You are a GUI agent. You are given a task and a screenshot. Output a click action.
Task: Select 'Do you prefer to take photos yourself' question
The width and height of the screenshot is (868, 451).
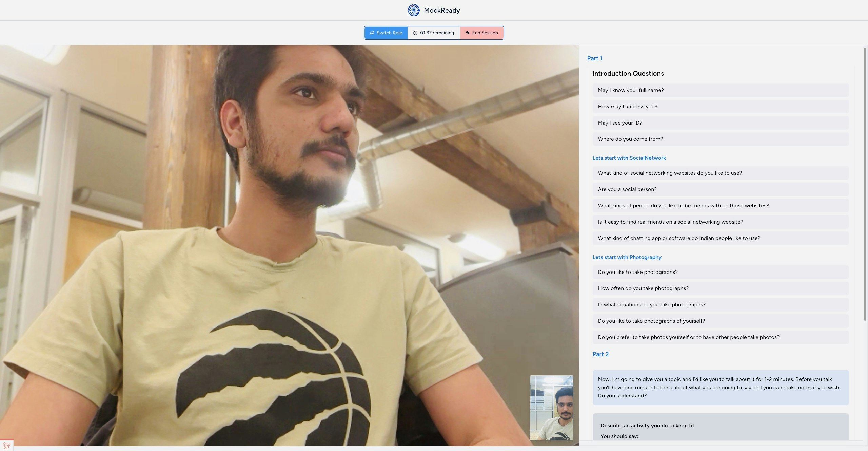(x=721, y=337)
